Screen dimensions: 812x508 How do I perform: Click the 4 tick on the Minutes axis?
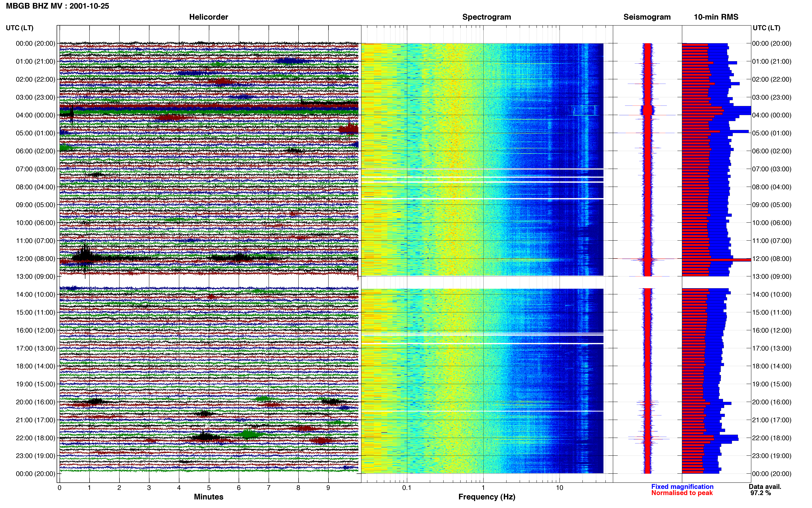coord(179,488)
